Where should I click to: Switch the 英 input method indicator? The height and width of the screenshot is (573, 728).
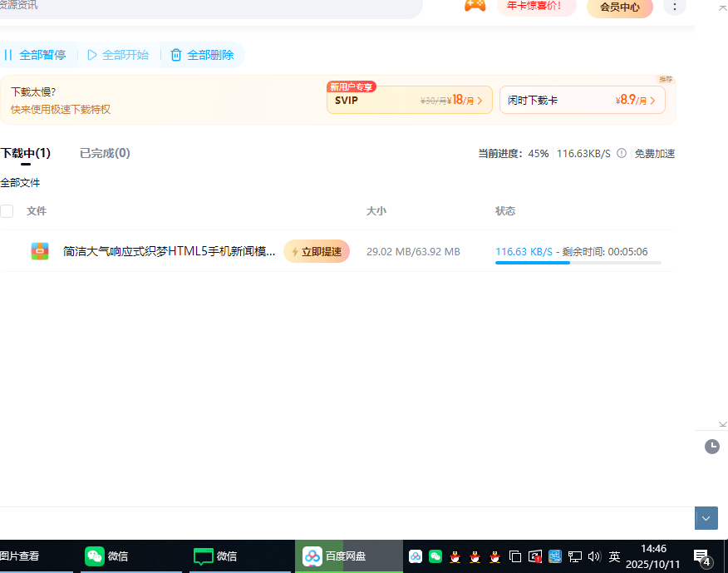coord(615,556)
